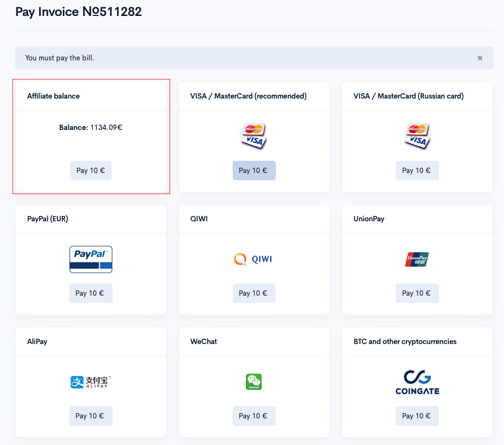Screen dimensions: 504x445
Task: Pay 10 € via recommended VISA / MasterCard
Action: point(254,171)
